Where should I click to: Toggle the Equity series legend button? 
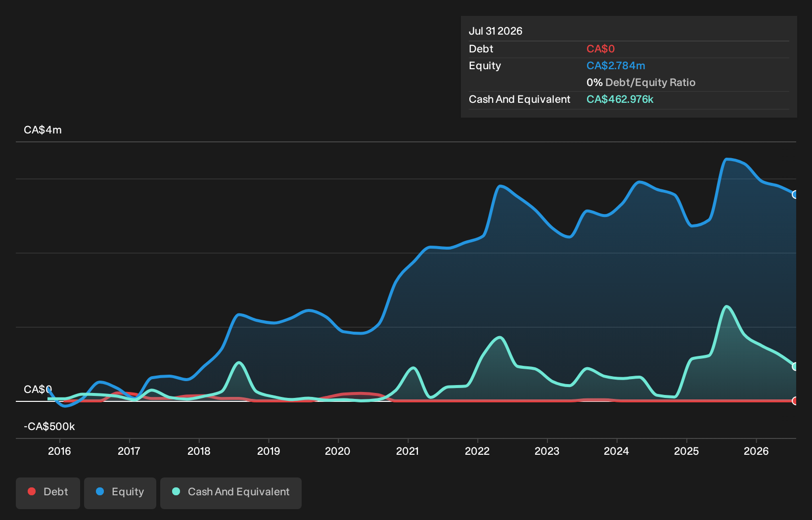(120, 493)
